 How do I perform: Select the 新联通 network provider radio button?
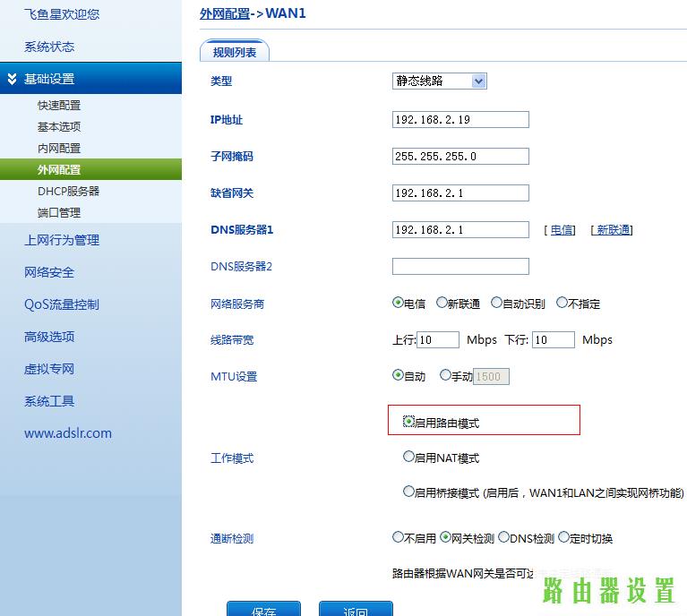coord(442,303)
